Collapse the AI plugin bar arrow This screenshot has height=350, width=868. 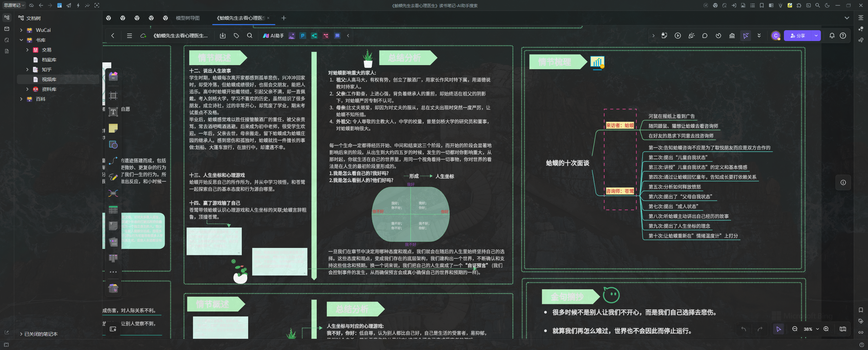pyautogui.click(x=348, y=36)
